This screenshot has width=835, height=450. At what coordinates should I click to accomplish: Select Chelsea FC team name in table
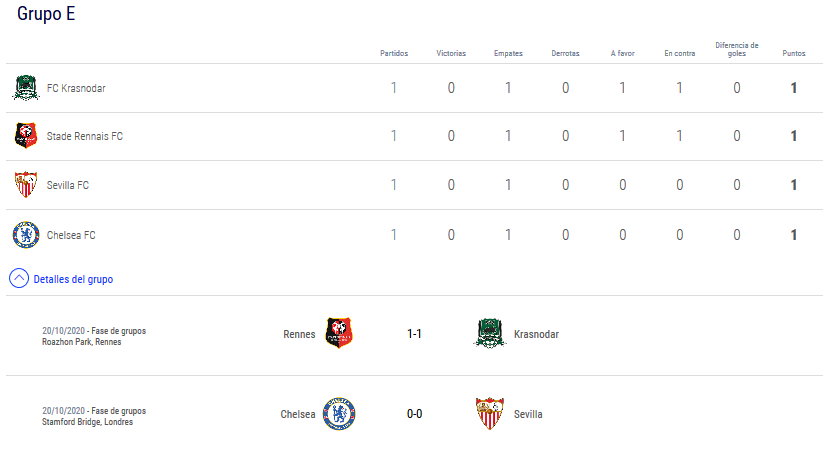[x=71, y=235]
